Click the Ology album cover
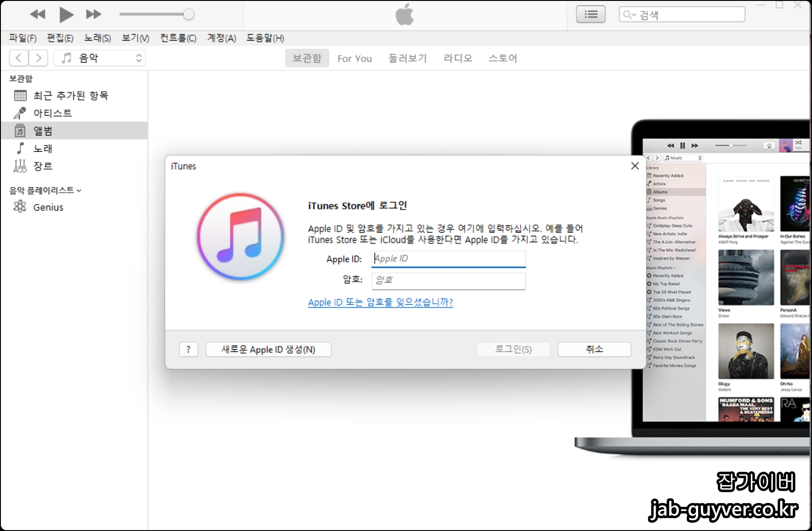The width and height of the screenshot is (812, 531). (x=746, y=351)
